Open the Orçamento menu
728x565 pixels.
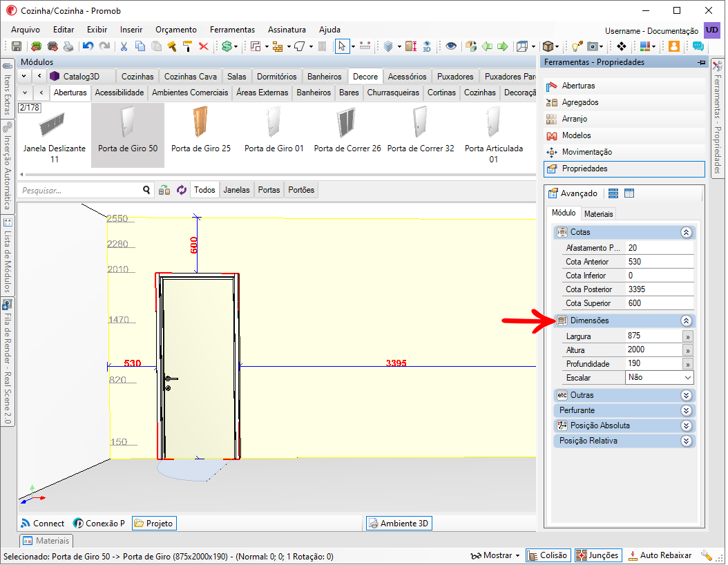[176, 29]
